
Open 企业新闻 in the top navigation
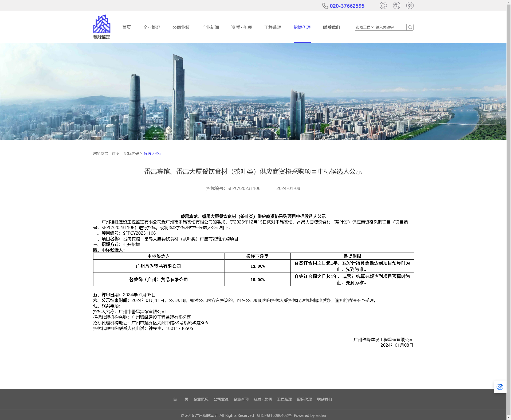click(x=210, y=27)
